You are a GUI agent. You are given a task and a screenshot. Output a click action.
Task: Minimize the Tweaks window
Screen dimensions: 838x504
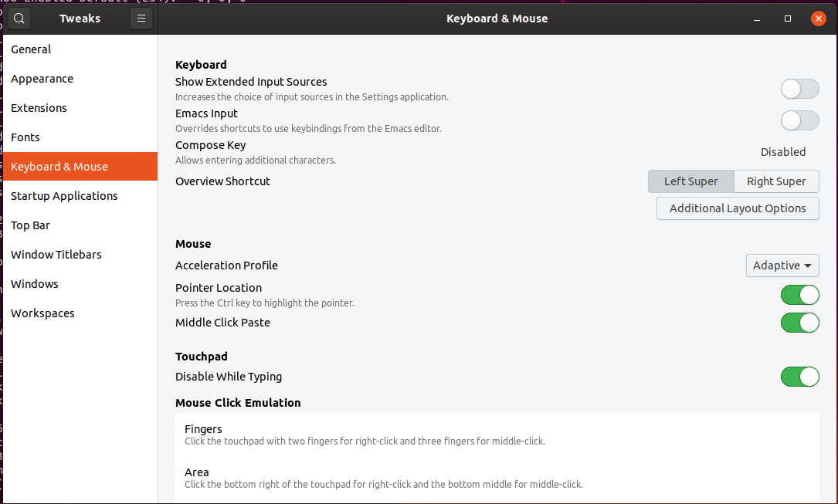(757, 19)
